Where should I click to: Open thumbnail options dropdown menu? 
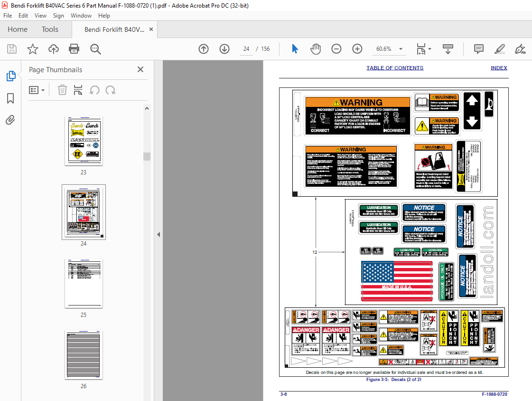[x=37, y=90]
